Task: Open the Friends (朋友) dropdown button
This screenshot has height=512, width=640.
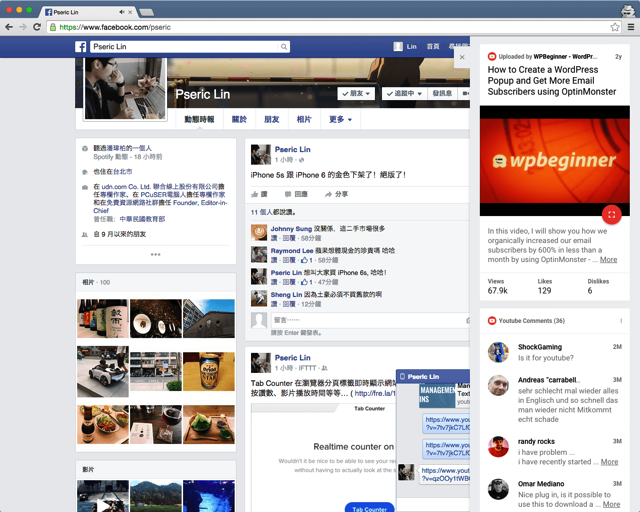Action: click(356, 93)
